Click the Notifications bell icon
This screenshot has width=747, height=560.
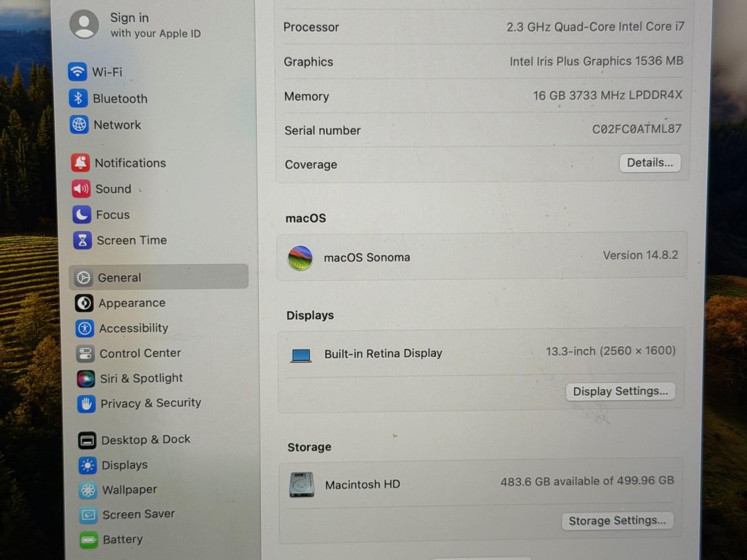click(80, 163)
